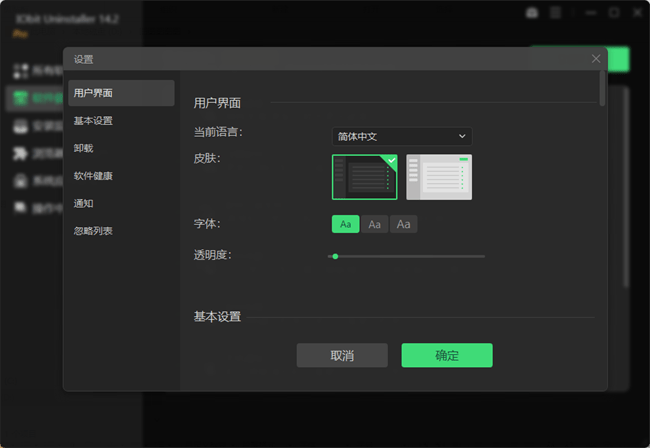The width and height of the screenshot is (650, 448).
Task: Click the settings dialog vertical scrollbar
Action: [602, 88]
